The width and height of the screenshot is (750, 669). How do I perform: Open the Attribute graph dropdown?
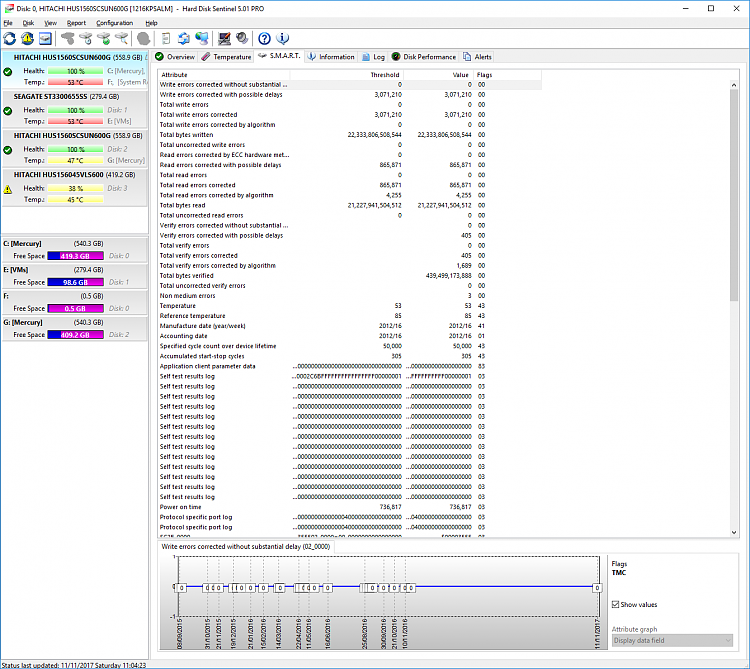[672, 640]
